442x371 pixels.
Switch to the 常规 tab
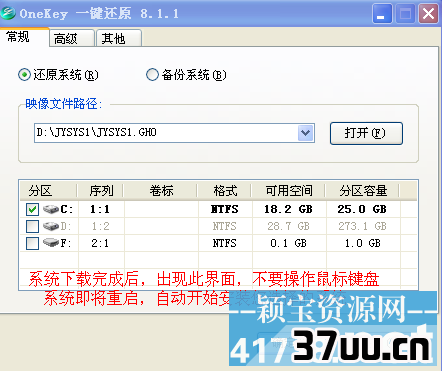click(24, 37)
